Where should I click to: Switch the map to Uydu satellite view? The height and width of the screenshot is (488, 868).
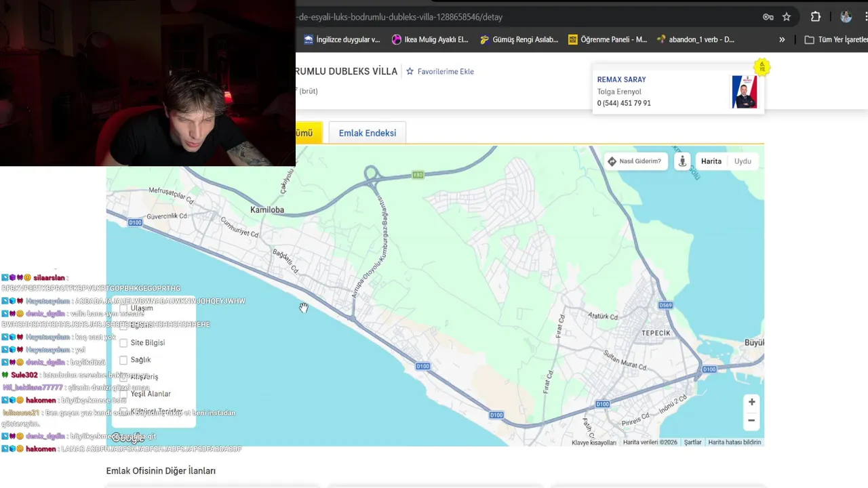click(x=743, y=161)
